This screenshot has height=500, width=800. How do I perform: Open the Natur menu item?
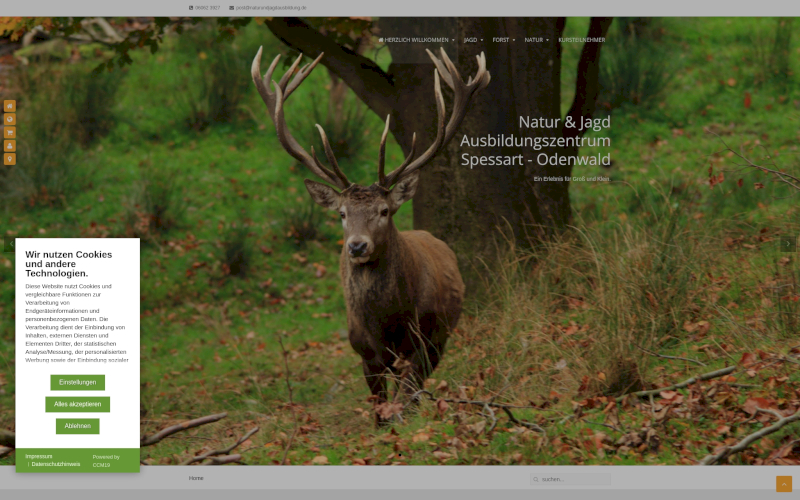pyautogui.click(x=536, y=40)
